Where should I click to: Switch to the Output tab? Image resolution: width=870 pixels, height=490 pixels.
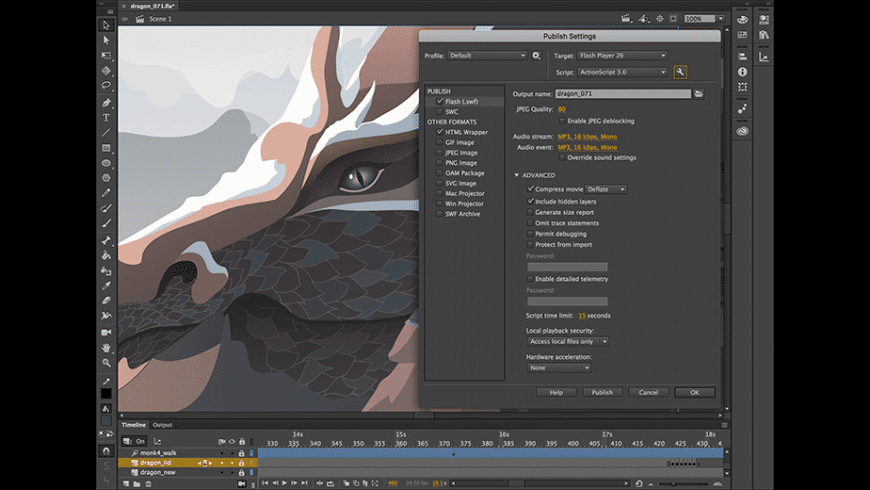(x=162, y=425)
